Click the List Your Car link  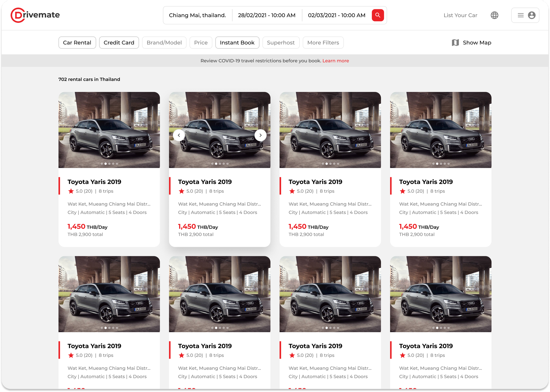[460, 15]
